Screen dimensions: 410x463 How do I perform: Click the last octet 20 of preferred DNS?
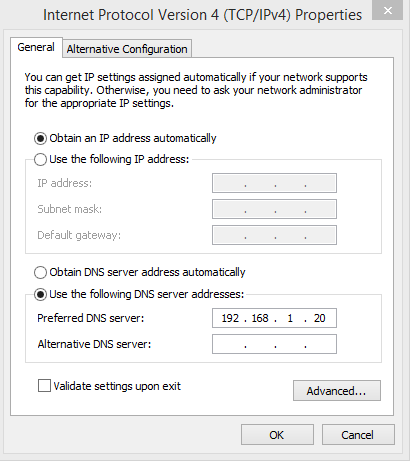319,318
